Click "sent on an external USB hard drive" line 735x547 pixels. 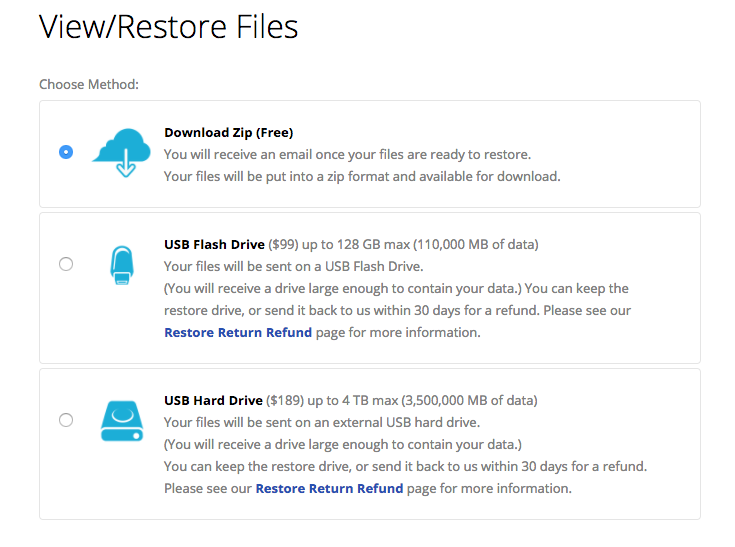(x=322, y=422)
